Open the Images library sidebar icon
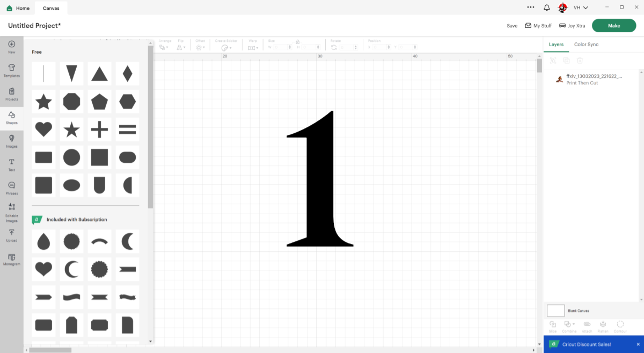This screenshot has height=353, width=644. (11, 141)
